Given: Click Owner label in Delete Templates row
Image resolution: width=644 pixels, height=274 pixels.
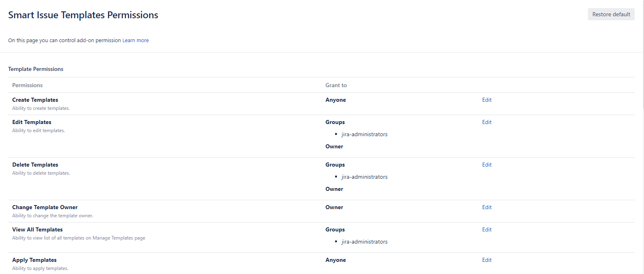Looking at the screenshot, I should 334,189.
